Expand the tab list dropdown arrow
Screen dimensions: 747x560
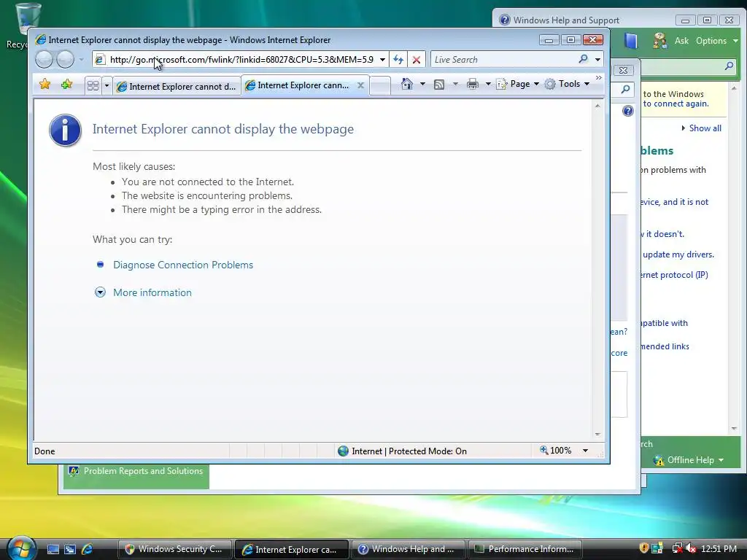pyautogui.click(x=107, y=86)
